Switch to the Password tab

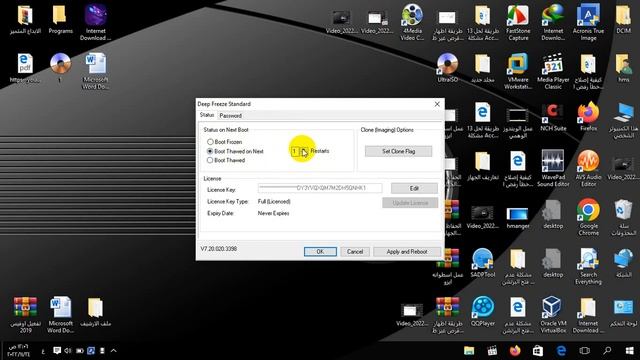click(231, 116)
